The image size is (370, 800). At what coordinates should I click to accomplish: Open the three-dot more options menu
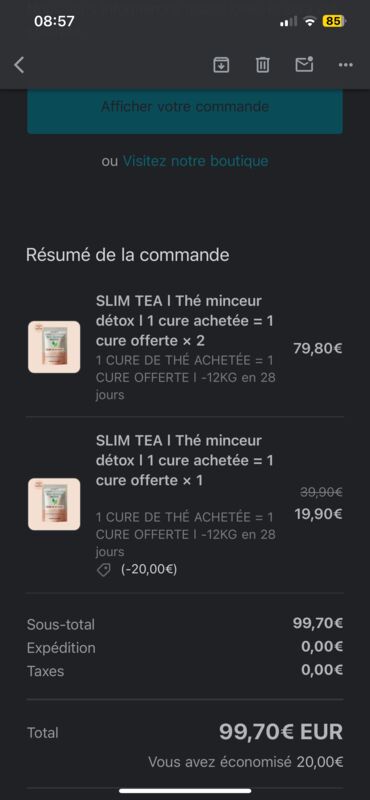tap(346, 65)
